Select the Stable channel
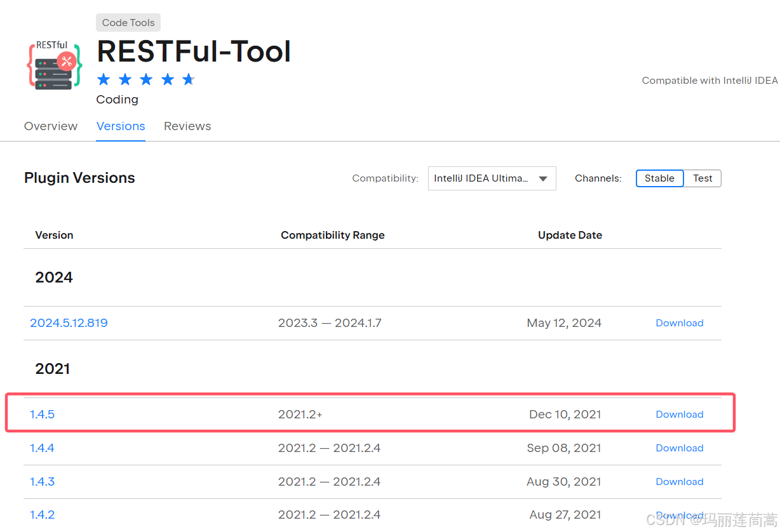The height and width of the screenshot is (532, 780). coord(659,178)
